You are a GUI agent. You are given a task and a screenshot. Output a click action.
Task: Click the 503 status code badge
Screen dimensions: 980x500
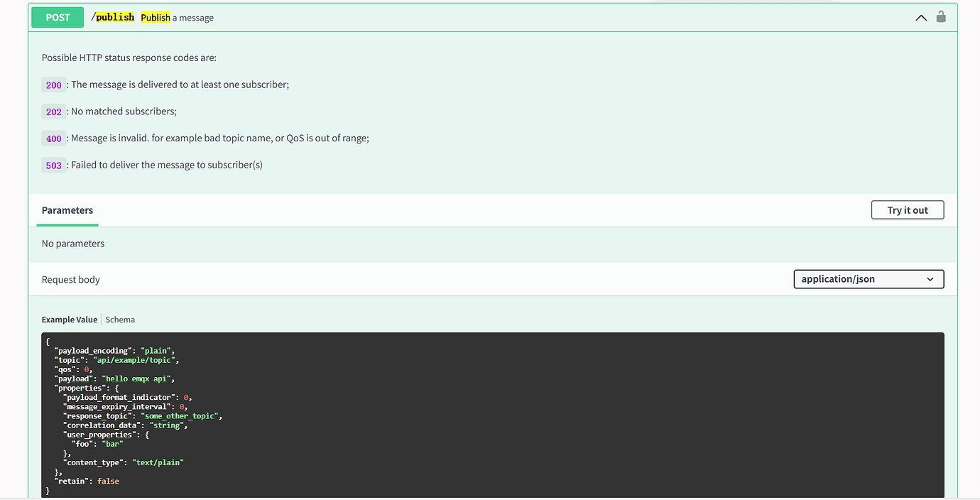[54, 165]
